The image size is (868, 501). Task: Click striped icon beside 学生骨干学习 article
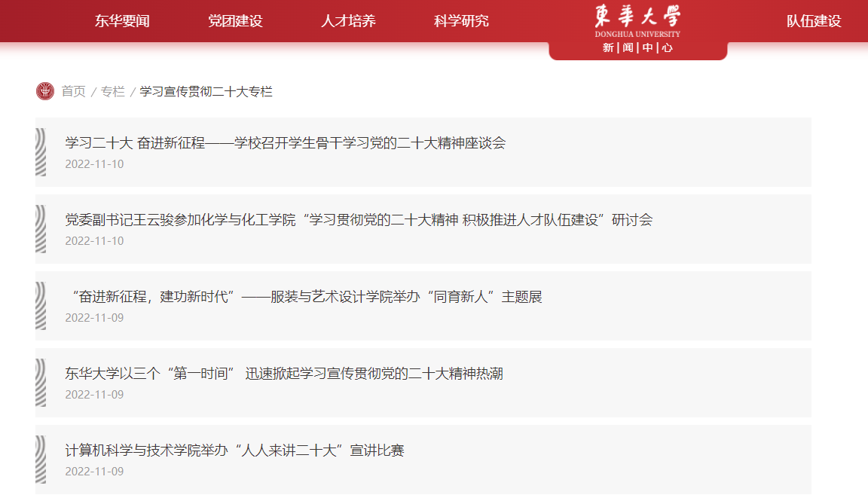point(41,152)
